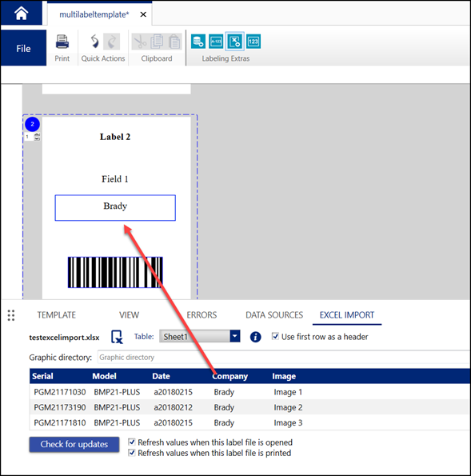Open the A-123 sequence Labeling Extras icon

216,42
